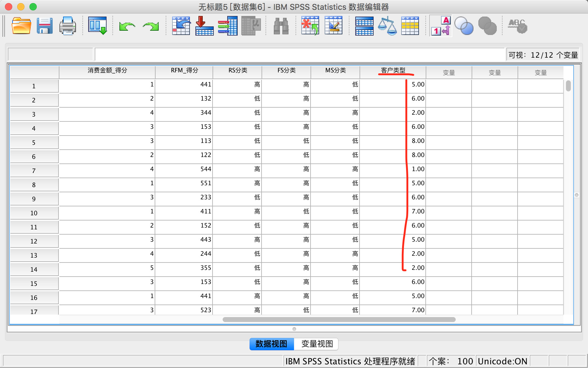
Task: Click the vertical scrollbar thumb
Action: point(568,86)
